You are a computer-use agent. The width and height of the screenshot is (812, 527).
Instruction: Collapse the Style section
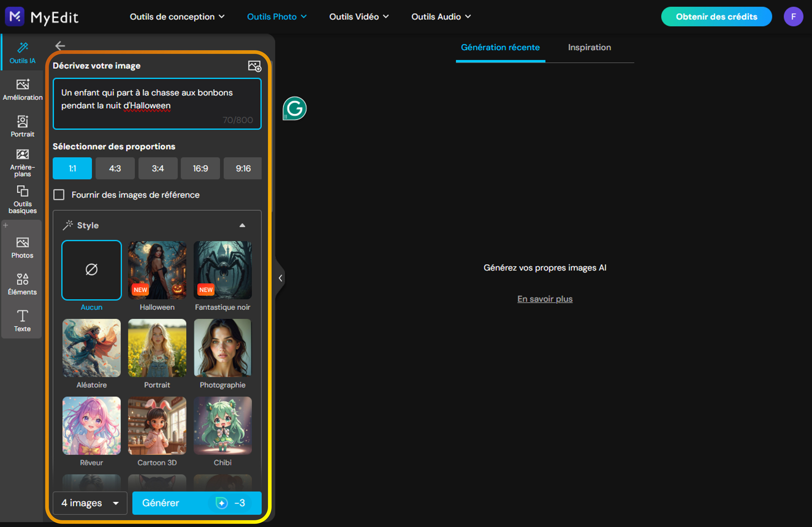[242, 225]
